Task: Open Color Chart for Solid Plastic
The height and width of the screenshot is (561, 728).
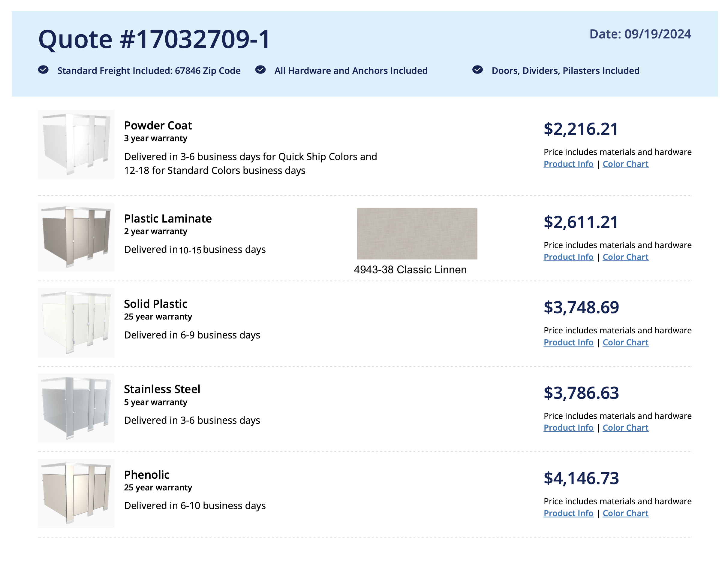Action: click(x=625, y=343)
